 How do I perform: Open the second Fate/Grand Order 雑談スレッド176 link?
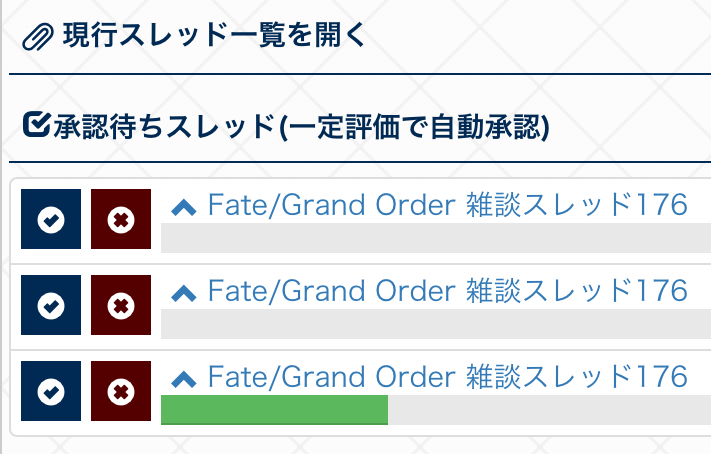pyautogui.click(x=447, y=291)
